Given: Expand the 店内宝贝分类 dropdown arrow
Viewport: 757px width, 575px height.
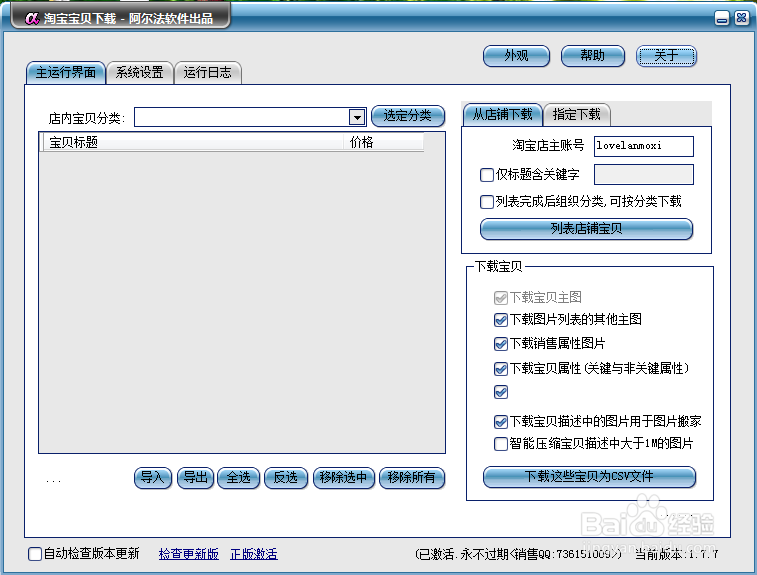Looking at the screenshot, I should [x=357, y=117].
